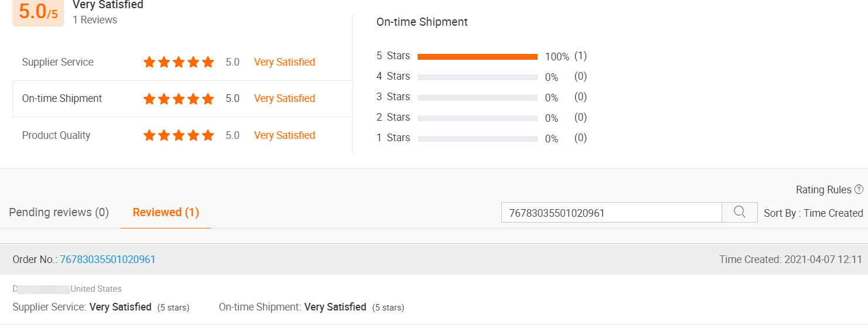Image resolution: width=868 pixels, height=331 pixels.
Task: Click the order number search field
Action: (x=611, y=213)
